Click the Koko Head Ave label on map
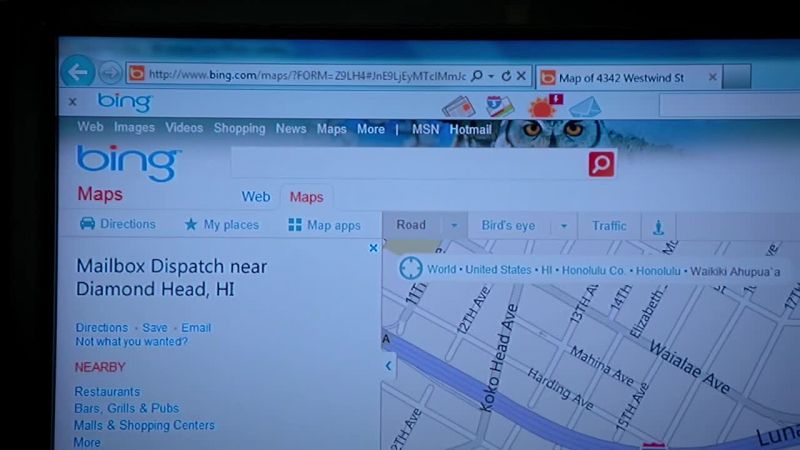 [x=499, y=357]
